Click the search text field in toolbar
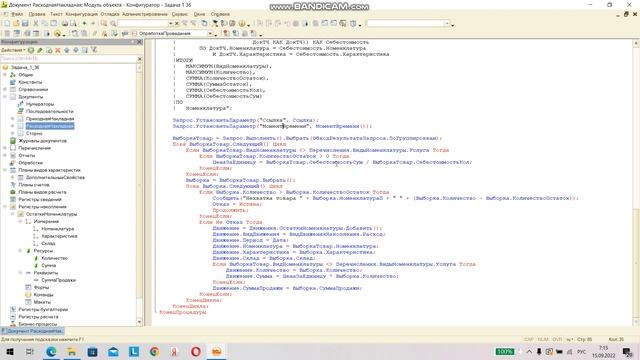Image resolution: width=640 pixels, height=360 pixels. coord(142,23)
